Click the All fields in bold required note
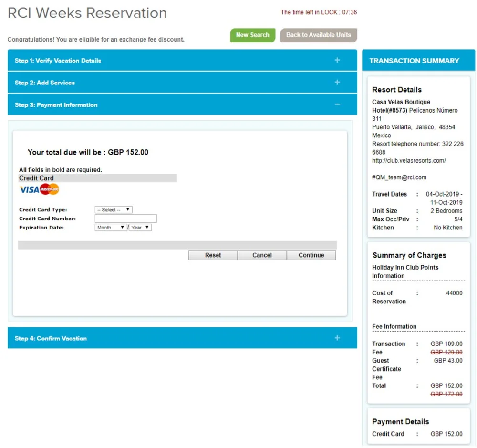This screenshot has width=477, height=448. (x=60, y=170)
